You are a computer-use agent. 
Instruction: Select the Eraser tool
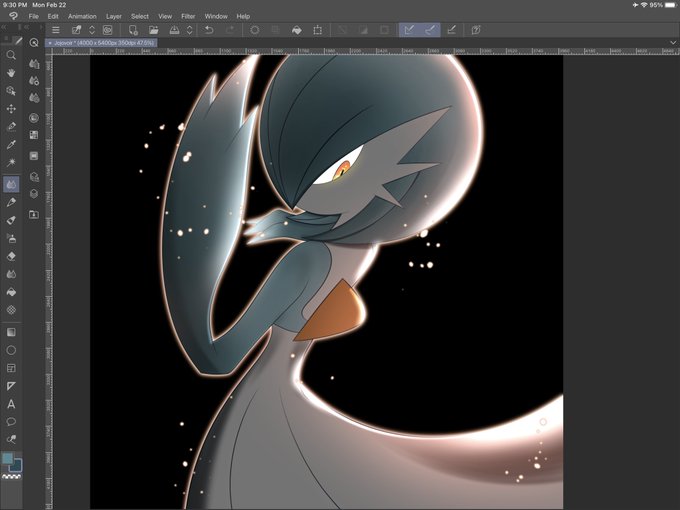11,256
